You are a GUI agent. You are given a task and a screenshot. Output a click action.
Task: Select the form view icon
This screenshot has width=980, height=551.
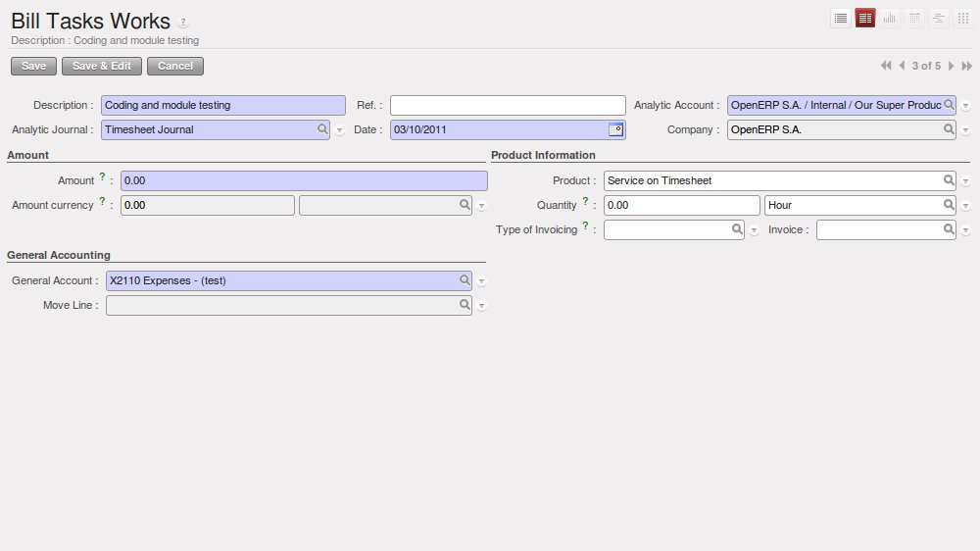click(864, 18)
